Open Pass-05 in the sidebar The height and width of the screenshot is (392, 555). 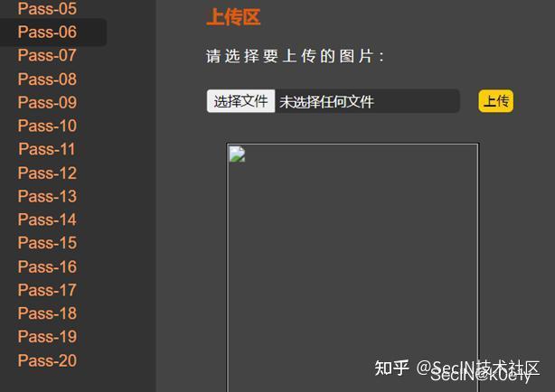(47, 8)
